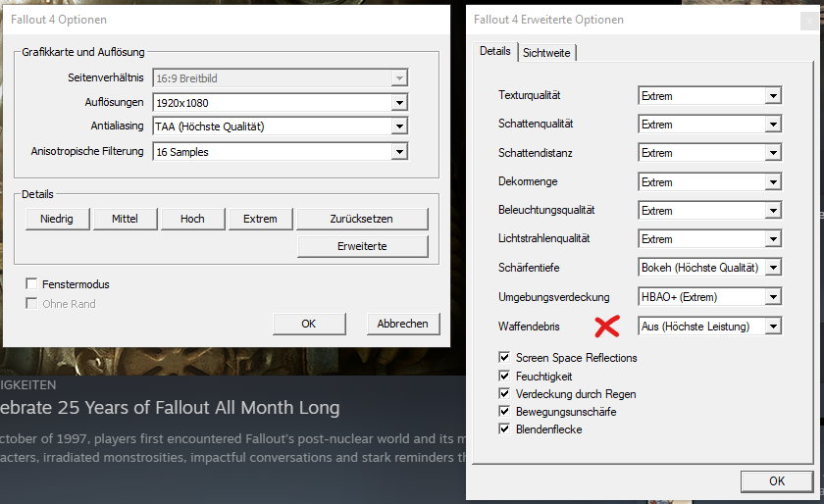Open the Antialiasing dropdown set to TAA

pos(281,126)
